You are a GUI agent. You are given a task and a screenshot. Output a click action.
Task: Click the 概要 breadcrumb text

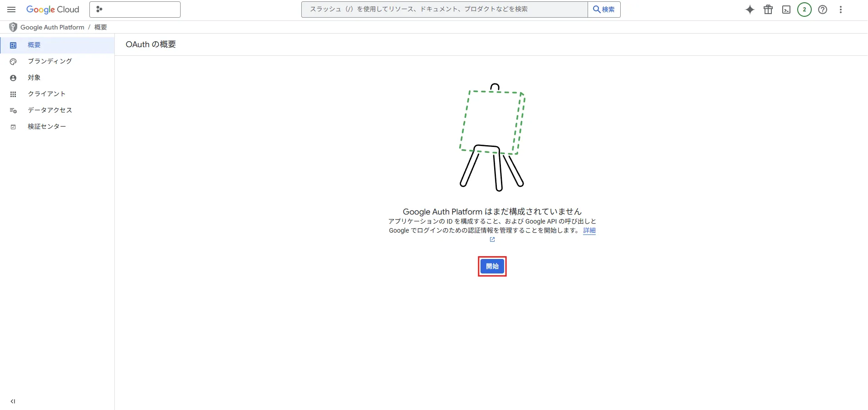tap(101, 27)
